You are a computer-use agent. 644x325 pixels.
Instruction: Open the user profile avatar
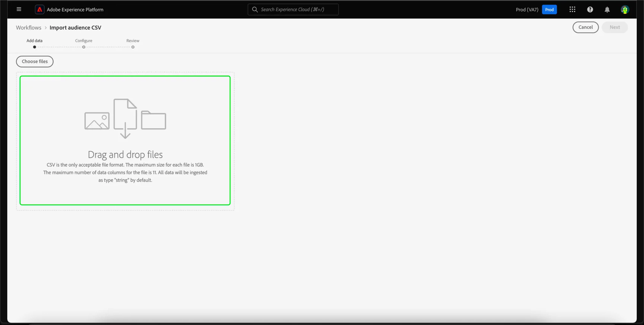point(625,10)
